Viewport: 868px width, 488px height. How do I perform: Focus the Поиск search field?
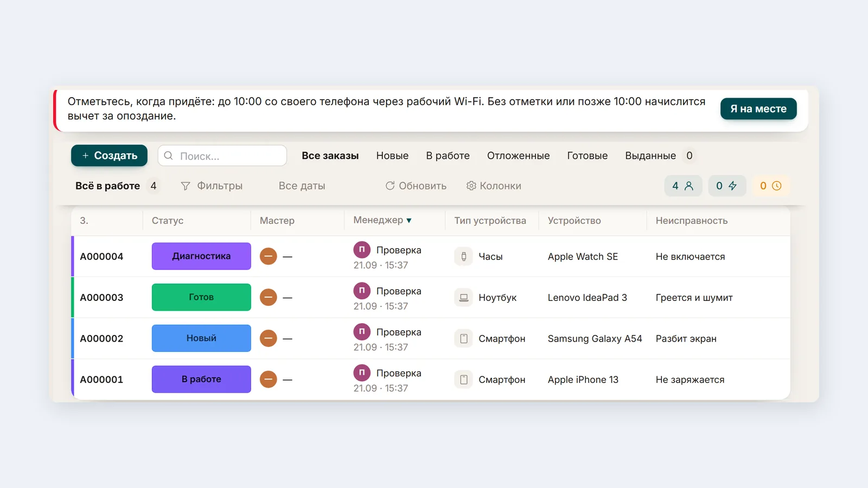point(222,156)
